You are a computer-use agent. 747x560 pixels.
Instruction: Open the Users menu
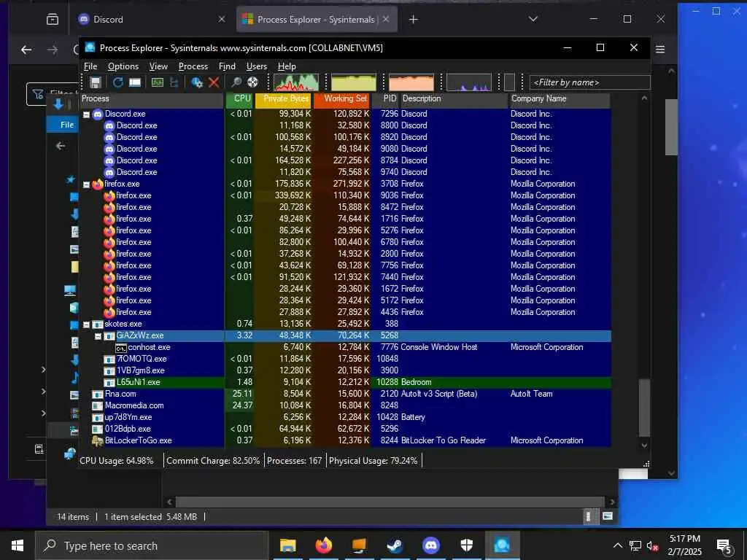256,66
